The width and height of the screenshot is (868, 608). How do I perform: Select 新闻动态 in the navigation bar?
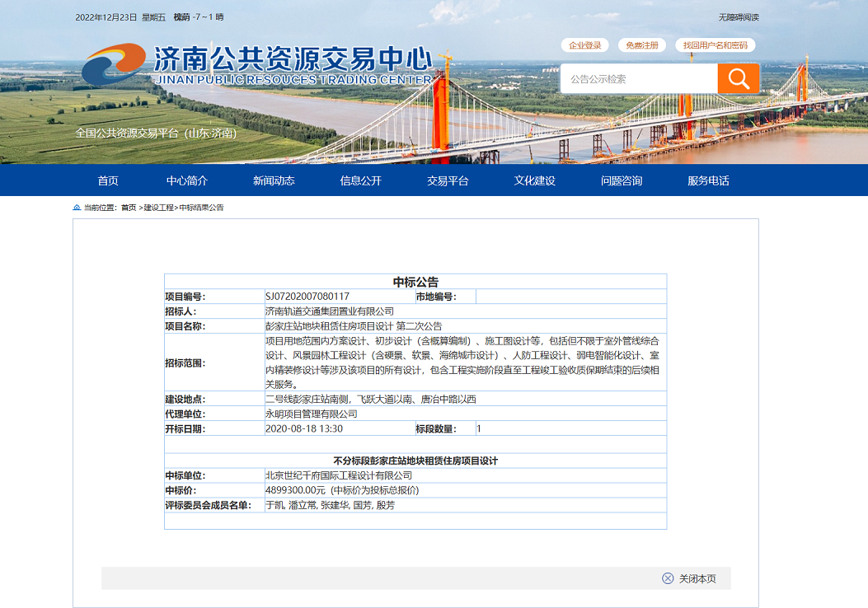(x=274, y=180)
